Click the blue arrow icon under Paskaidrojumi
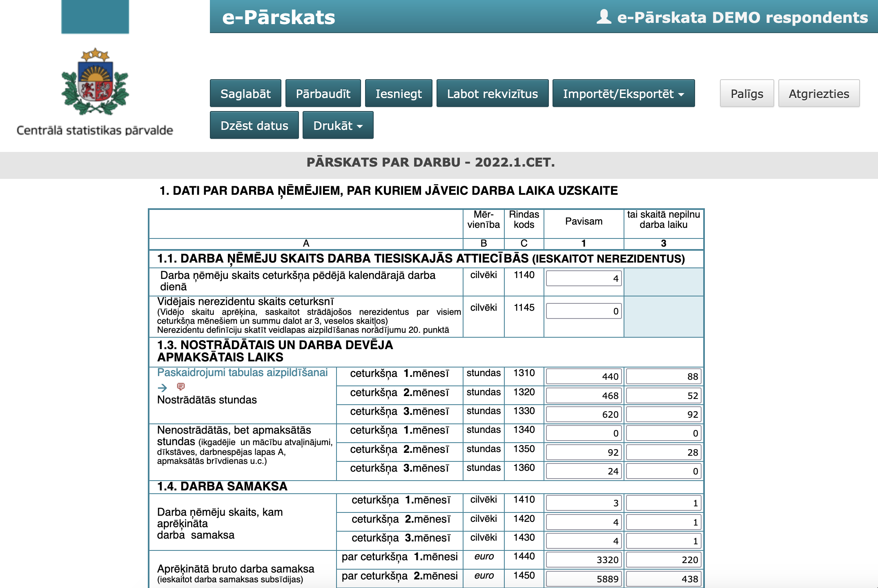The width and height of the screenshot is (878, 588). [163, 388]
